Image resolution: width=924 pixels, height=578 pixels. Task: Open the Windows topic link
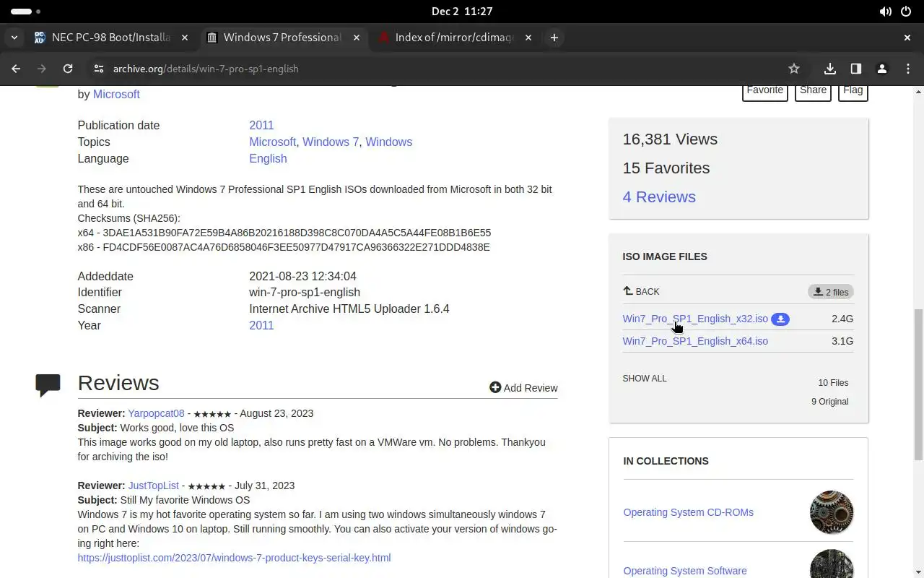(x=388, y=142)
